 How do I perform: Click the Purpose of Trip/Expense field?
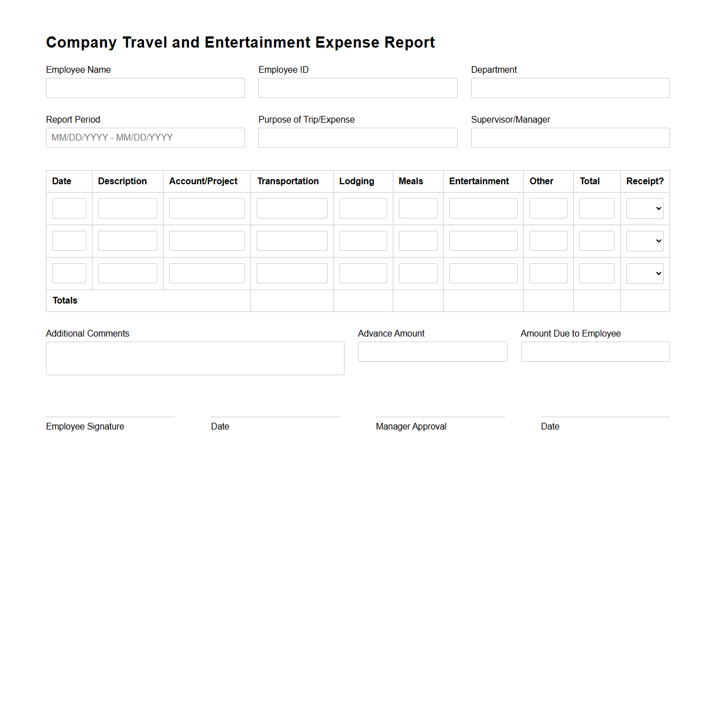[x=357, y=138]
